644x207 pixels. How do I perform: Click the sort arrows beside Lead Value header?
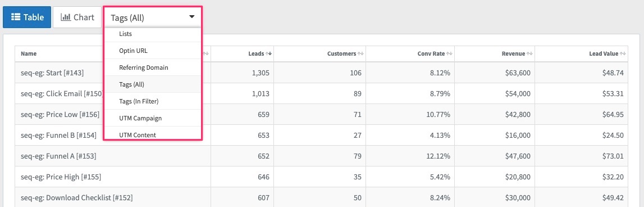(623, 54)
